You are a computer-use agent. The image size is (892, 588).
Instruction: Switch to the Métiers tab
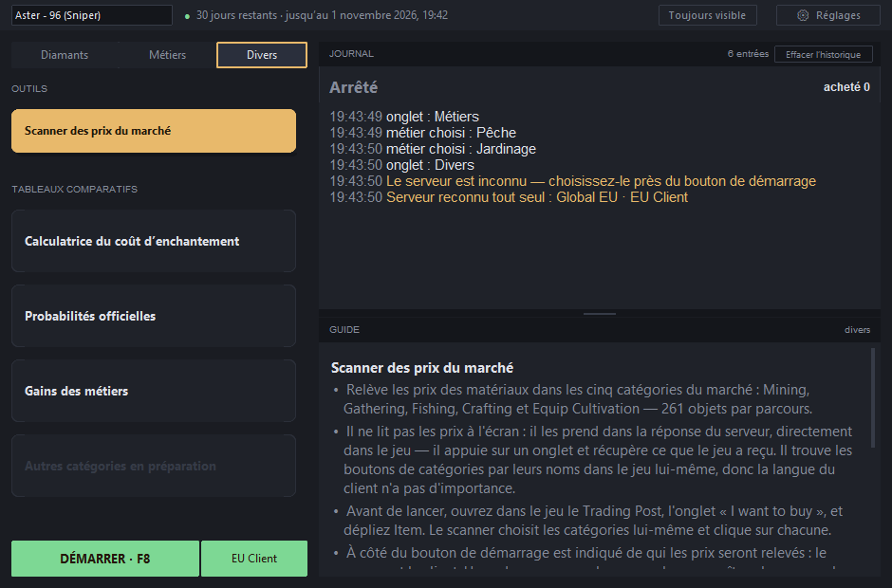tap(167, 55)
